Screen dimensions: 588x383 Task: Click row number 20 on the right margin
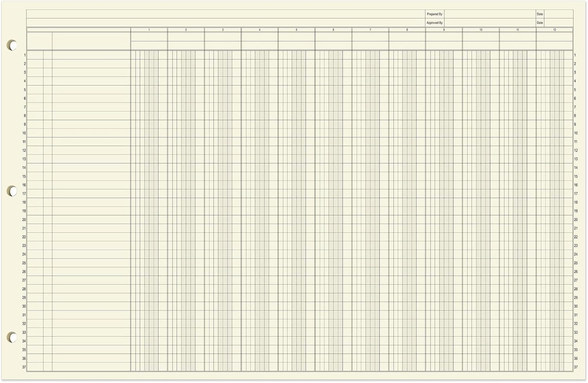coord(575,219)
